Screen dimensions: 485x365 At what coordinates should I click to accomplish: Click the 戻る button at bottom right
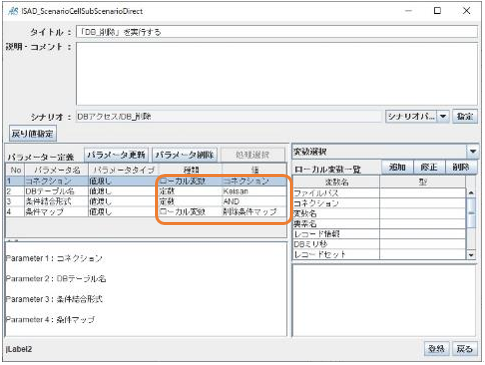click(x=465, y=349)
